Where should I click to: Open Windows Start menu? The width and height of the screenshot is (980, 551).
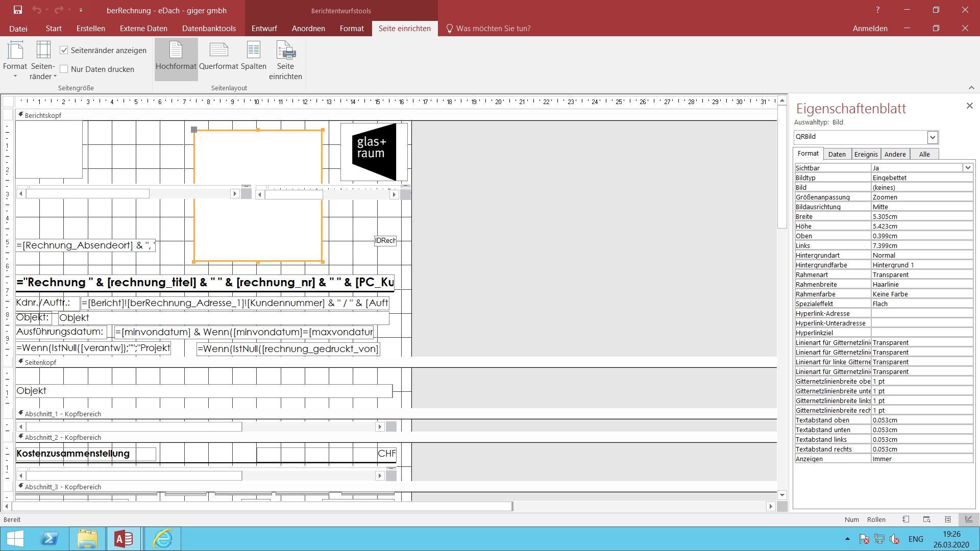(15, 539)
